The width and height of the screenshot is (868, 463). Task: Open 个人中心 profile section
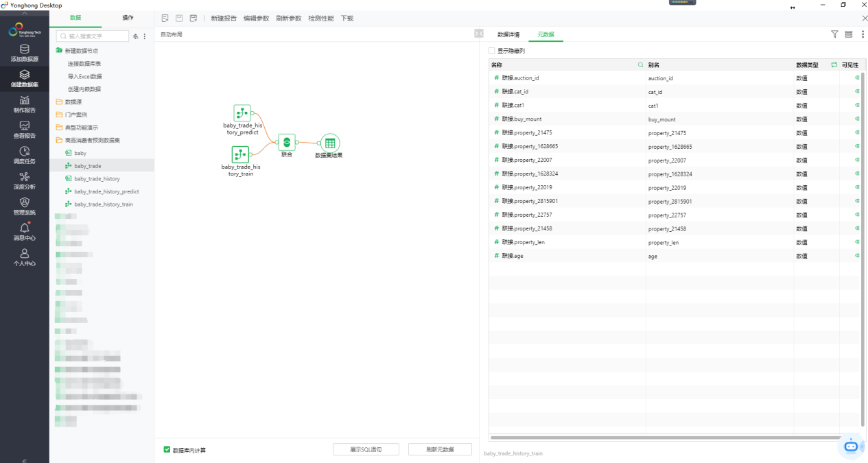point(25,257)
